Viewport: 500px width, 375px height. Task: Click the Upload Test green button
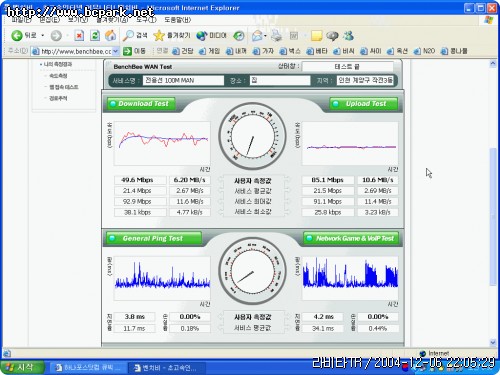(x=364, y=104)
